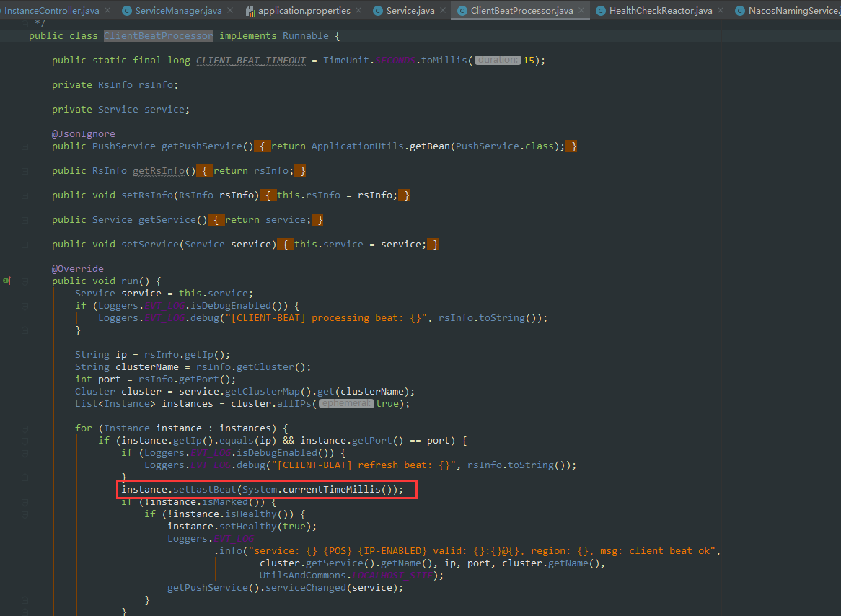This screenshot has height=616, width=841.
Task: Click the class icon on ServiceManager.java tab
Action: click(x=126, y=11)
